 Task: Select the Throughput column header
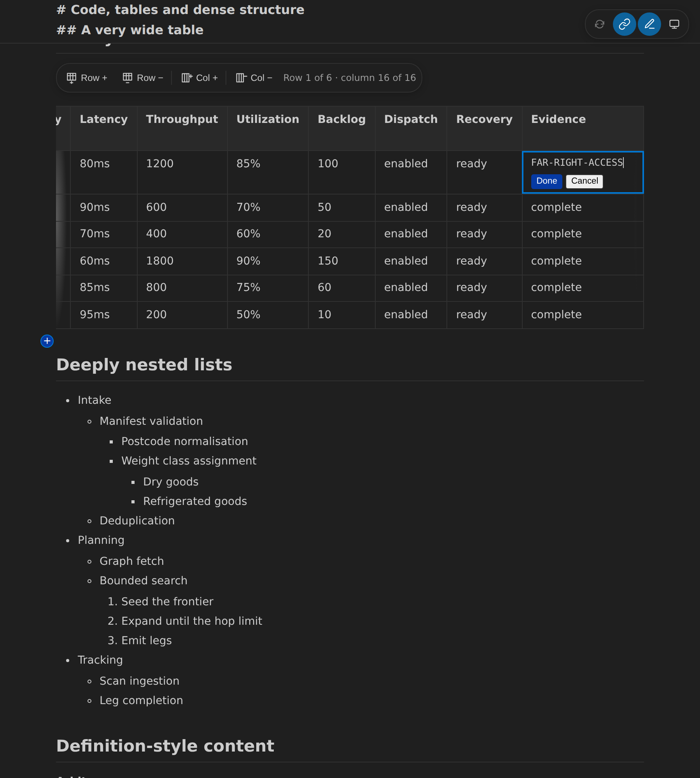click(182, 128)
